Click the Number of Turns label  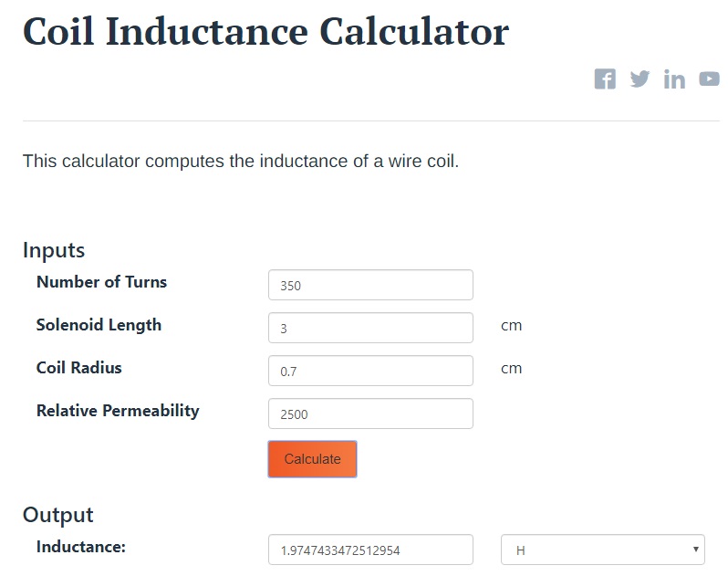click(101, 282)
